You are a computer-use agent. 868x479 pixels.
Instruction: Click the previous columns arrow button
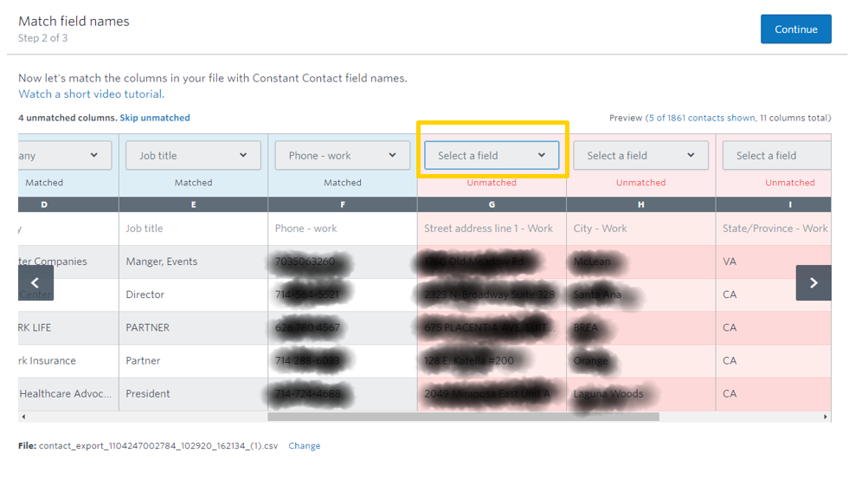pyautogui.click(x=35, y=283)
